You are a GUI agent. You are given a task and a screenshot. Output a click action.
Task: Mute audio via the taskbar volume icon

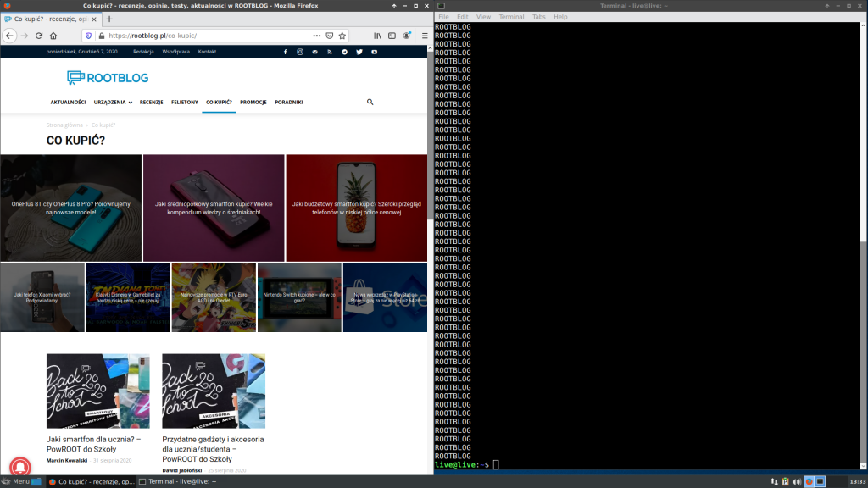point(798,481)
